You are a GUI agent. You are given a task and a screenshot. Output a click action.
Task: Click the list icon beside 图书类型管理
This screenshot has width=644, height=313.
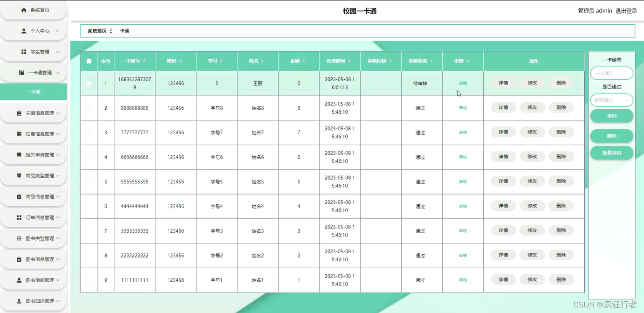[19, 238]
